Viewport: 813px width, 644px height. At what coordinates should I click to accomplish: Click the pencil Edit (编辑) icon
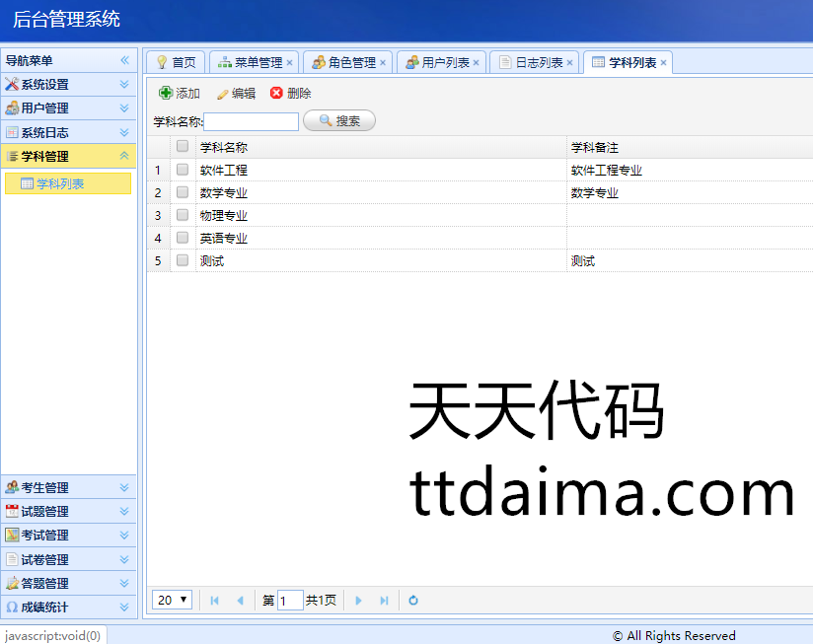(x=222, y=94)
